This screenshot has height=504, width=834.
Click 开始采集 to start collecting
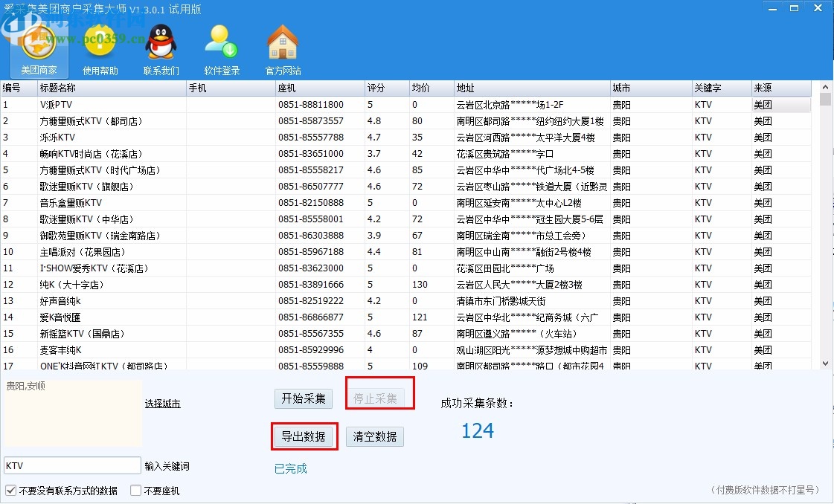pos(303,398)
